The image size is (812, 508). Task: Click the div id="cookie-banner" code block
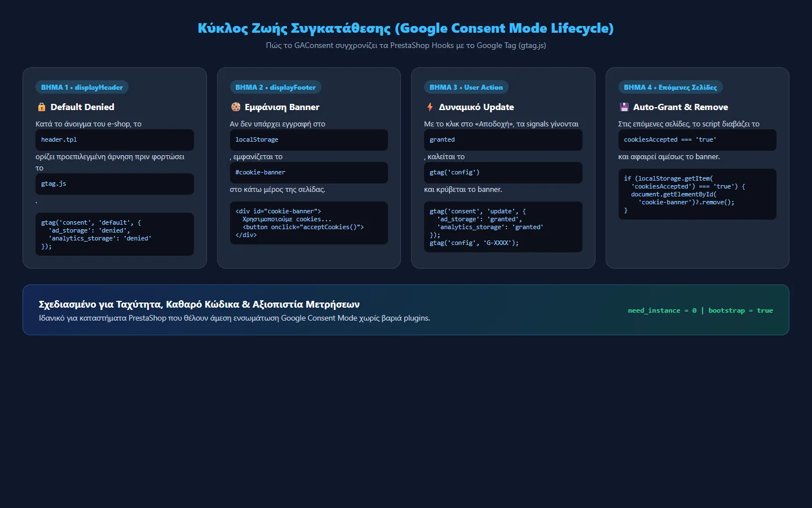point(309,223)
